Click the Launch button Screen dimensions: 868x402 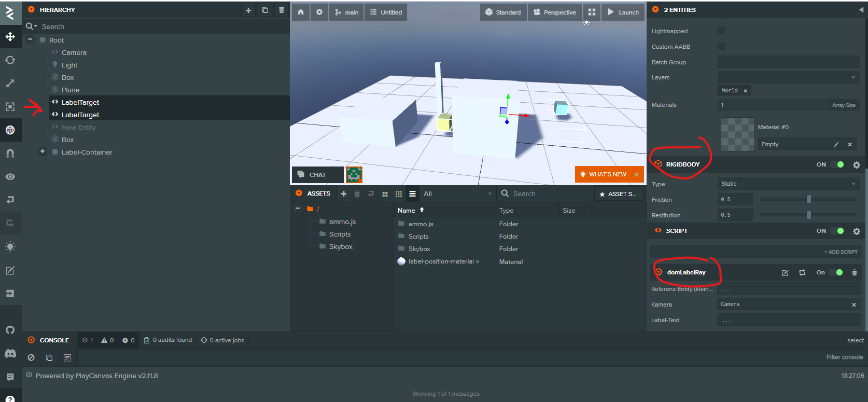(623, 12)
